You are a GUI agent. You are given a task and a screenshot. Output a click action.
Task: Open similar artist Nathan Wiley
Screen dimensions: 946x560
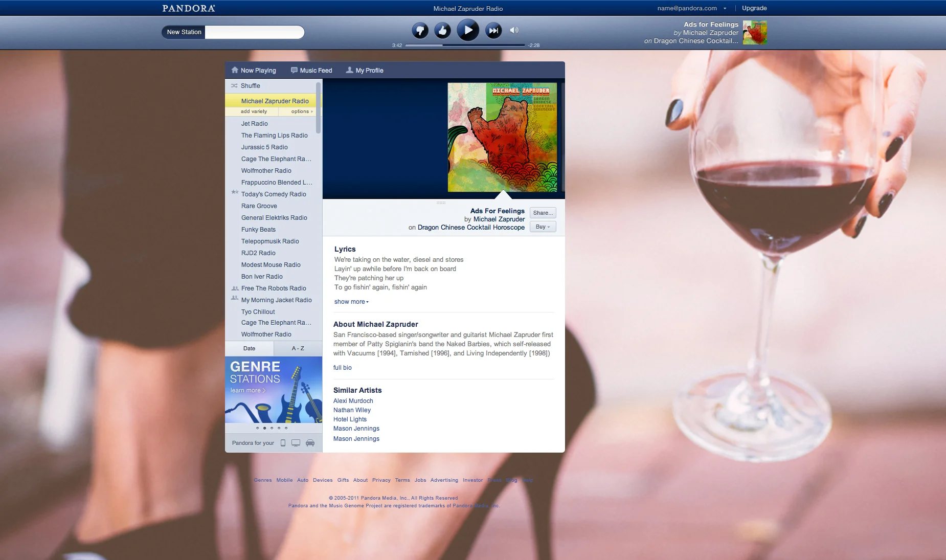(352, 410)
